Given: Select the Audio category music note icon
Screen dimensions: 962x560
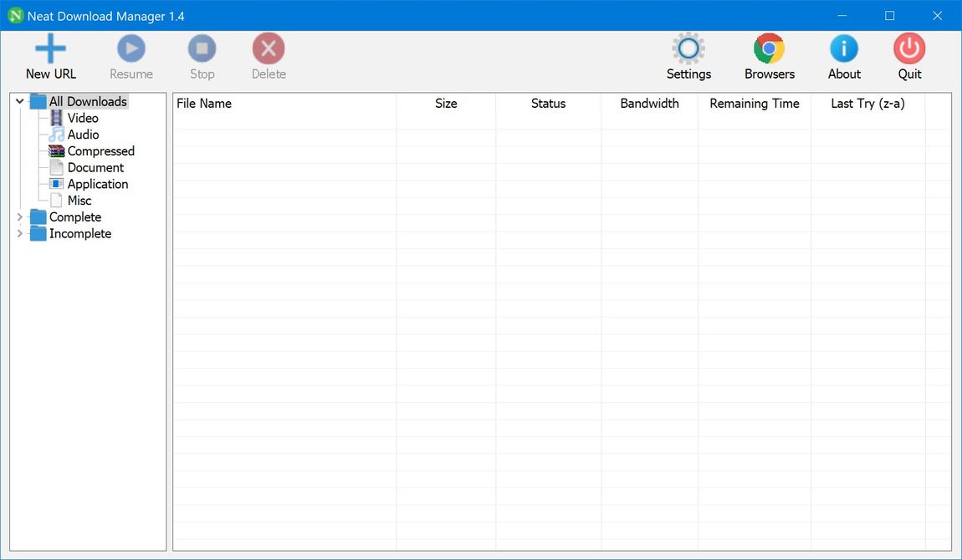Looking at the screenshot, I should click(x=56, y=135).
